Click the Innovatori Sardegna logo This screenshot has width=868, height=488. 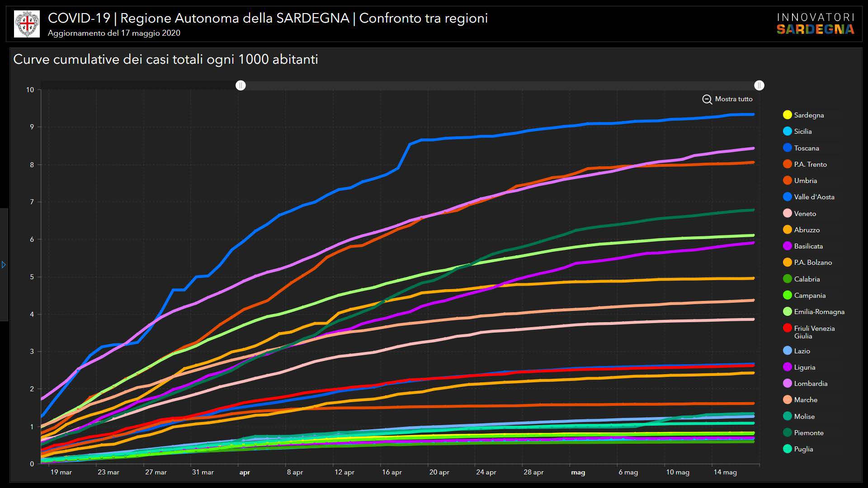pos(815,24)
